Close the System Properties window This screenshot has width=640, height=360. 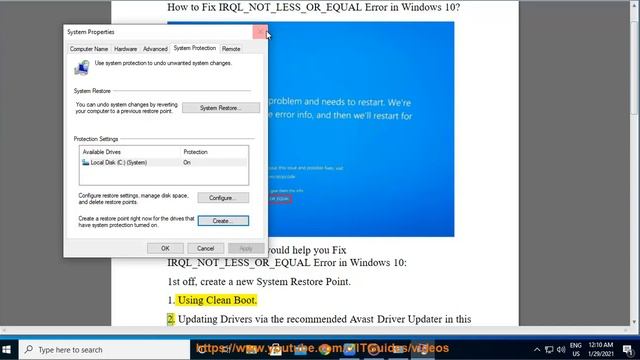pos(260,32)
